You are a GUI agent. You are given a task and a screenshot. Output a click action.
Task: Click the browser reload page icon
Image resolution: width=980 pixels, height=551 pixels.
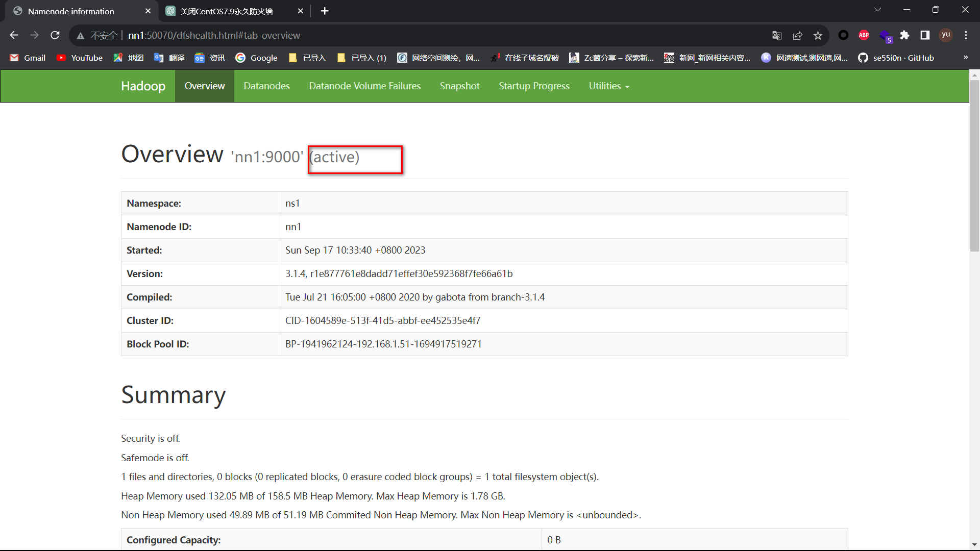point(55,35)
